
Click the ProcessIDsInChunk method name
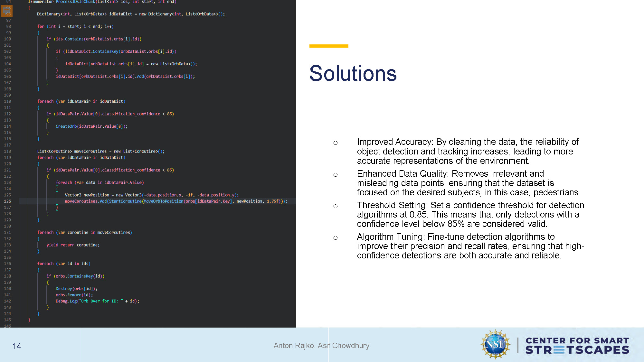(75, 2)
